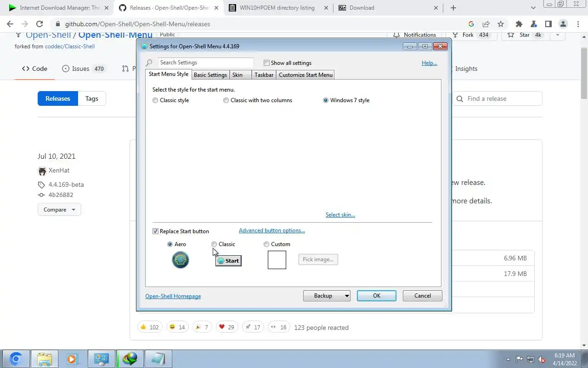Screen dimensions: 588x368
Task: Open Advanced button options link
Action: tap(272, 230)
